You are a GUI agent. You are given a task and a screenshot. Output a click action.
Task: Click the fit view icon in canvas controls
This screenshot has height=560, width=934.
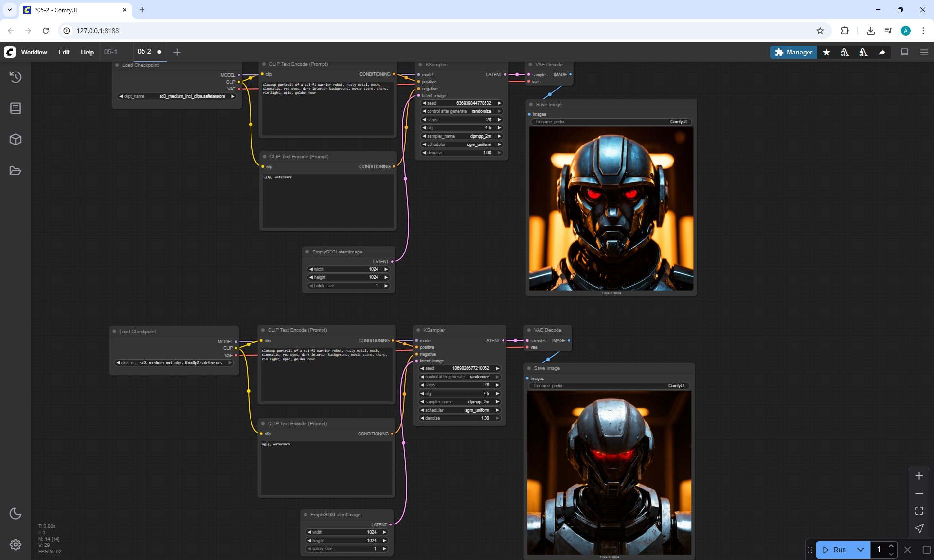tap(919, 511)
